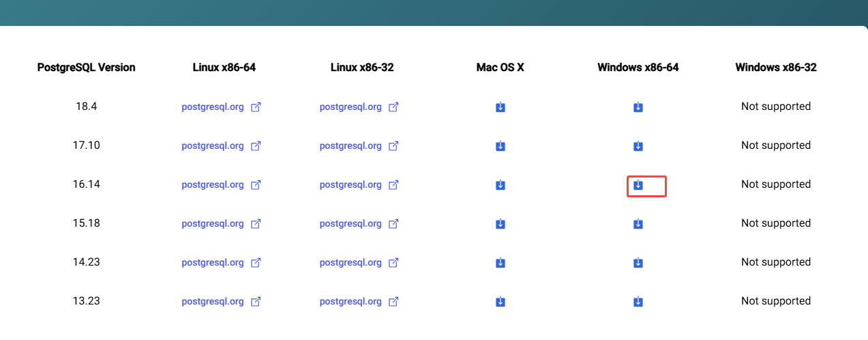868x340 pixels.
Task: Download PostgreSQL 18.4 for Mac OS X
Action: (x=500, y=107)
